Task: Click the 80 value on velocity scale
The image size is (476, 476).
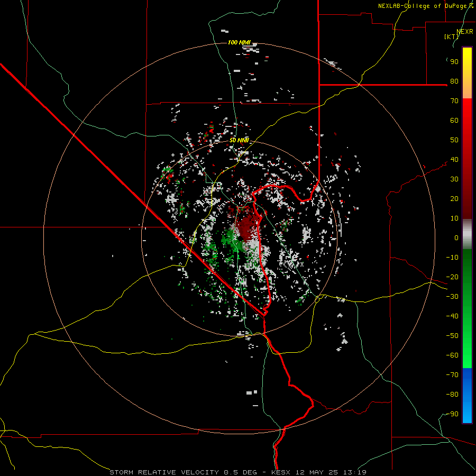Action: pyautogui.click(x=454, y=81)
